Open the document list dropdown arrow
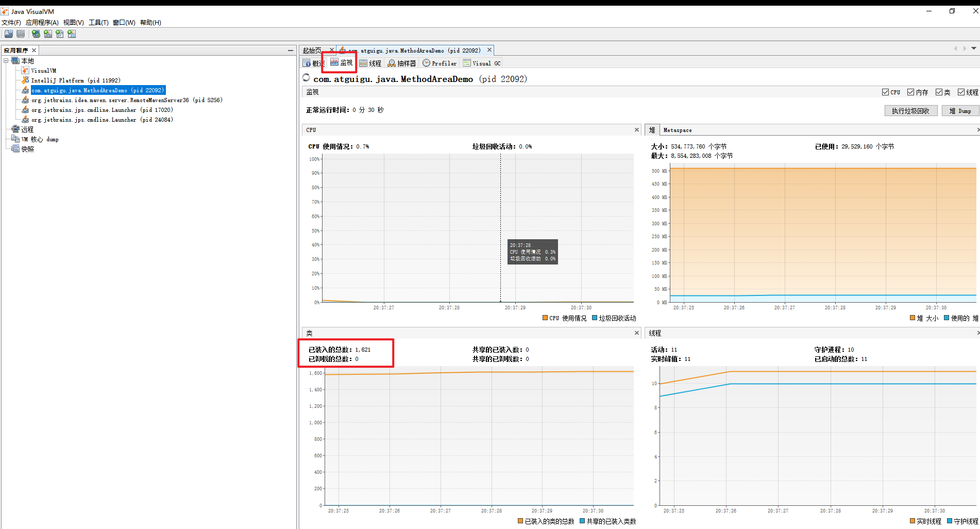The image size is (980, 529). click(x=974, y=48)
